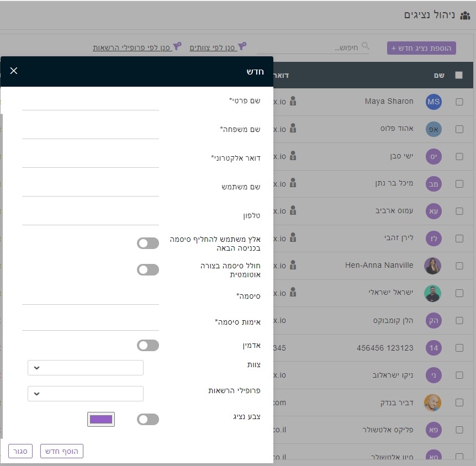Toggle automatic password generation switch

(148, 269)
